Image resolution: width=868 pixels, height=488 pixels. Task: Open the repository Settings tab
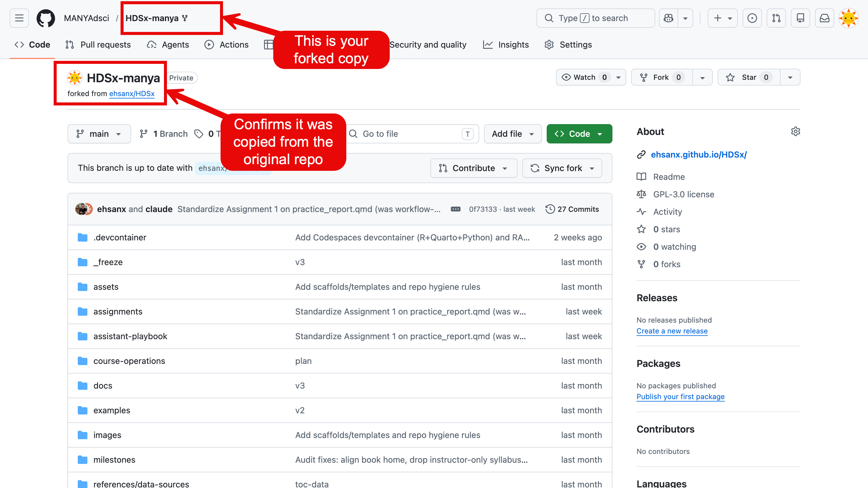568,45
